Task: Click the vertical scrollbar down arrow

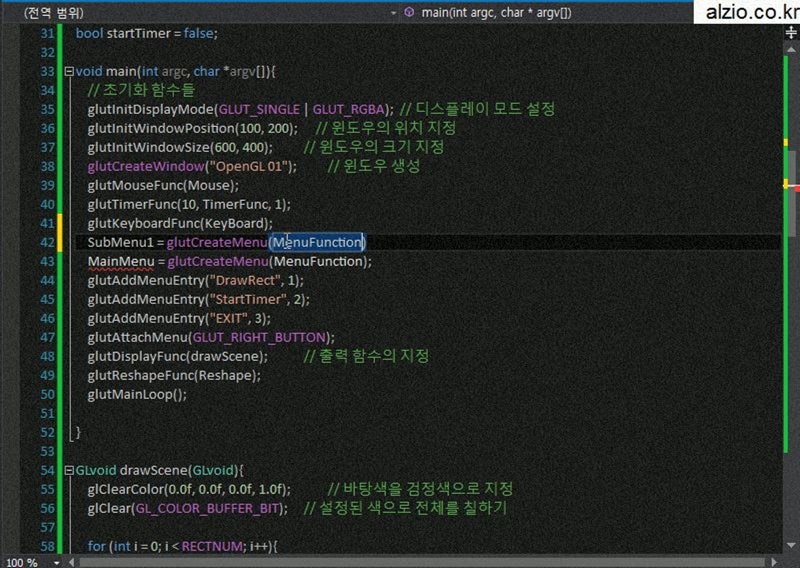Action: click(x=791, y=546)
